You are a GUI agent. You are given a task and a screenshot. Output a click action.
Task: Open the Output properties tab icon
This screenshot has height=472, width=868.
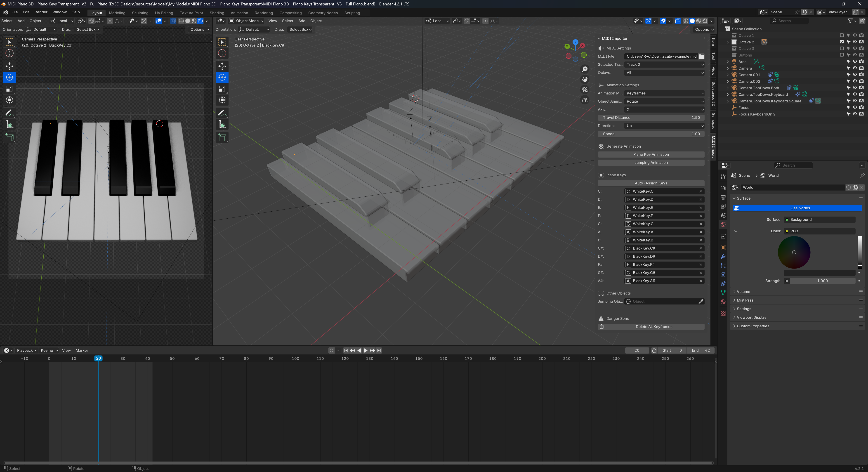click(723, 197)
